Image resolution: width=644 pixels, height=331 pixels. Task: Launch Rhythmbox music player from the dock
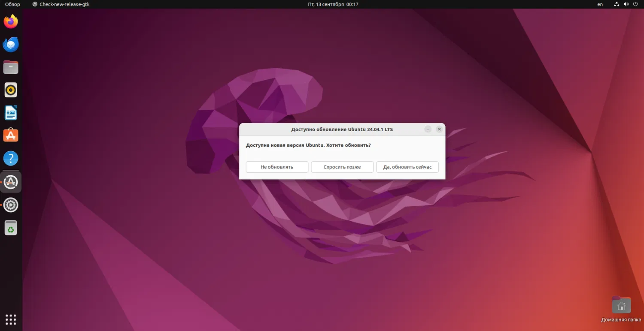[11, 90]
